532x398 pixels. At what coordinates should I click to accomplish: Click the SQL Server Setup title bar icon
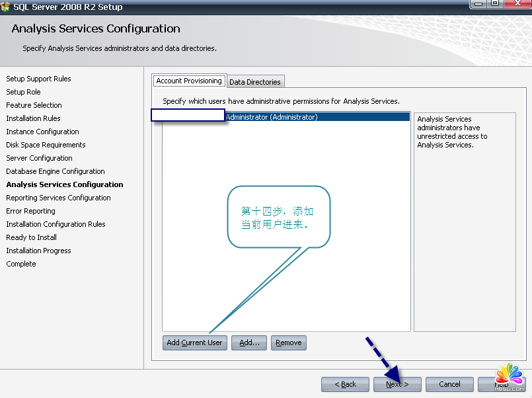point(7,7)
